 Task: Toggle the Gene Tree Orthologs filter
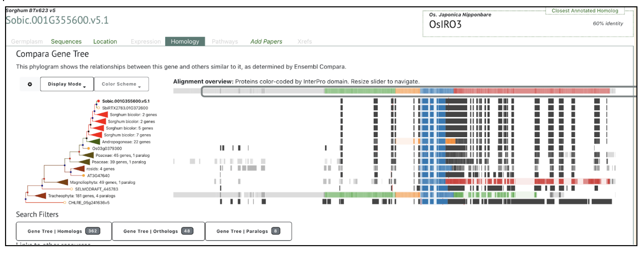coord(158,231)
